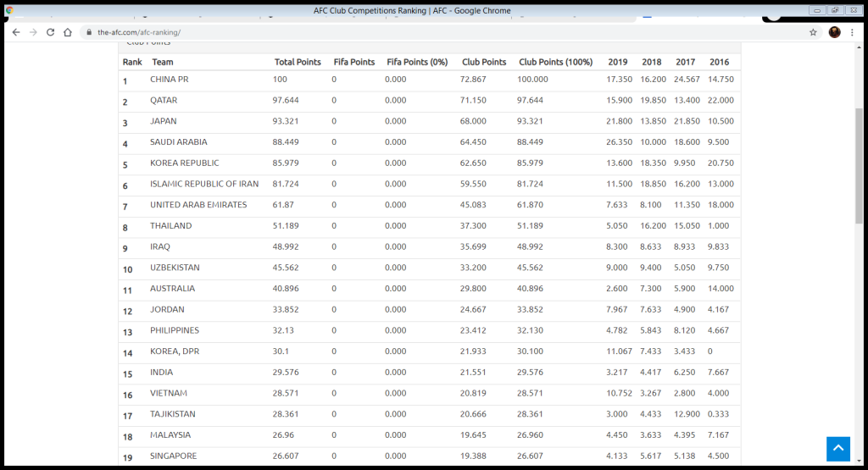Select the UNITED ARAB EMIRATES cell

point(198,205)
